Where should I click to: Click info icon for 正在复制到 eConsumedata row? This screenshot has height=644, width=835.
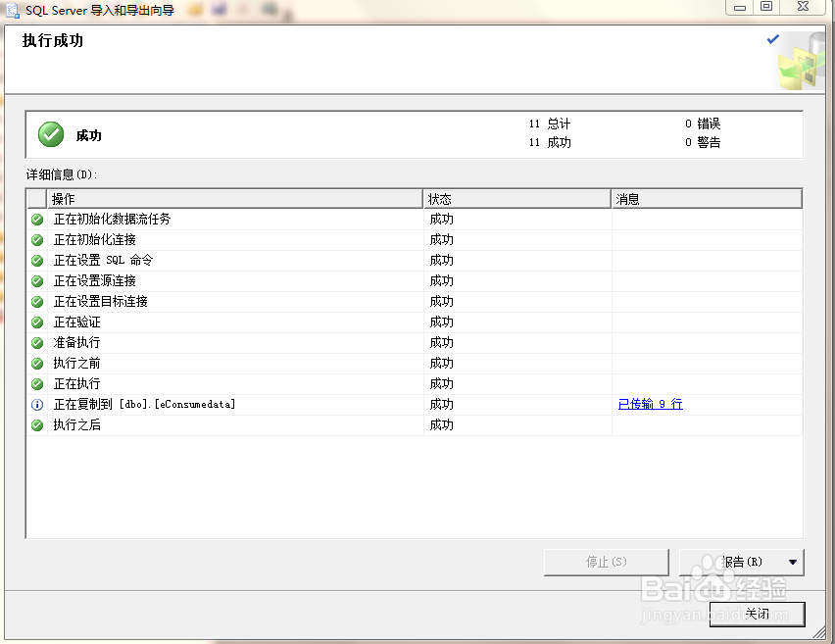(x=36, y=404)
